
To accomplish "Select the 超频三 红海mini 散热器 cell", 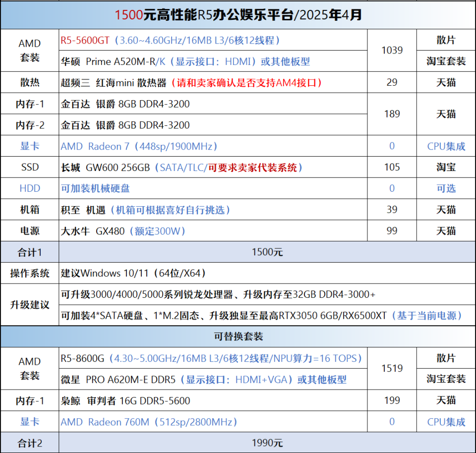I will coord(213,83).
